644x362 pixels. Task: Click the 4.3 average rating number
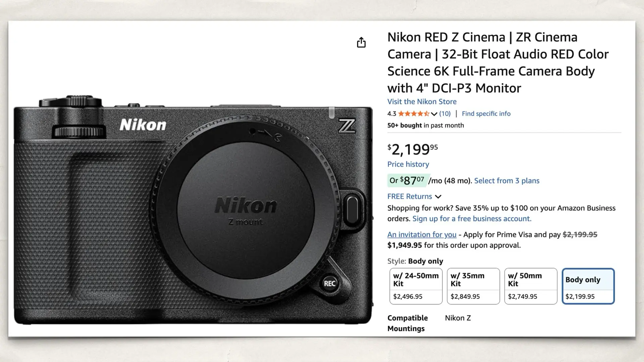(391, 114)
